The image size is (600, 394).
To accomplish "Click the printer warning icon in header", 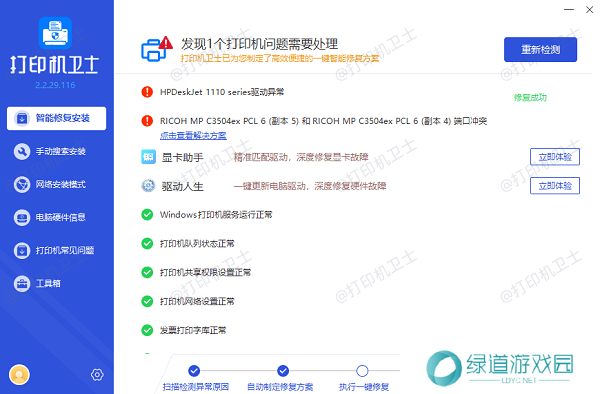I will (157, 49).
